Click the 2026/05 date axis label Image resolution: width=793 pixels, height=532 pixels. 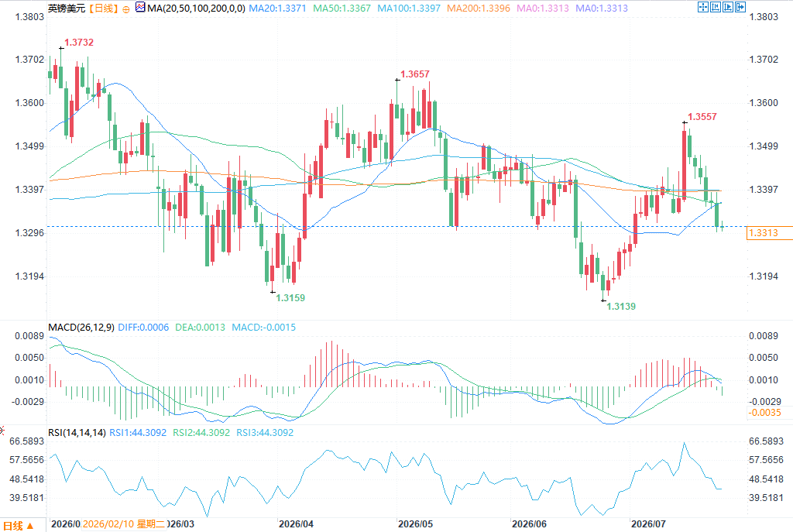click(x=415, y=524)
